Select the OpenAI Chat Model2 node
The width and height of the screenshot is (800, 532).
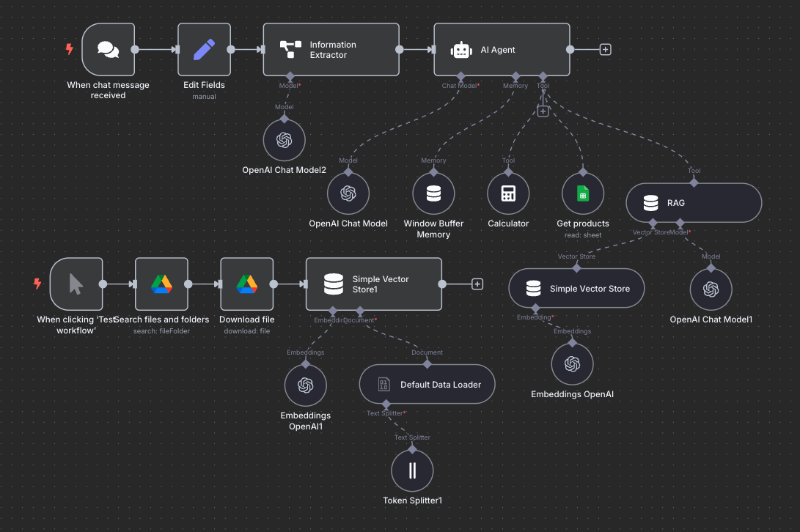point(285,140)
